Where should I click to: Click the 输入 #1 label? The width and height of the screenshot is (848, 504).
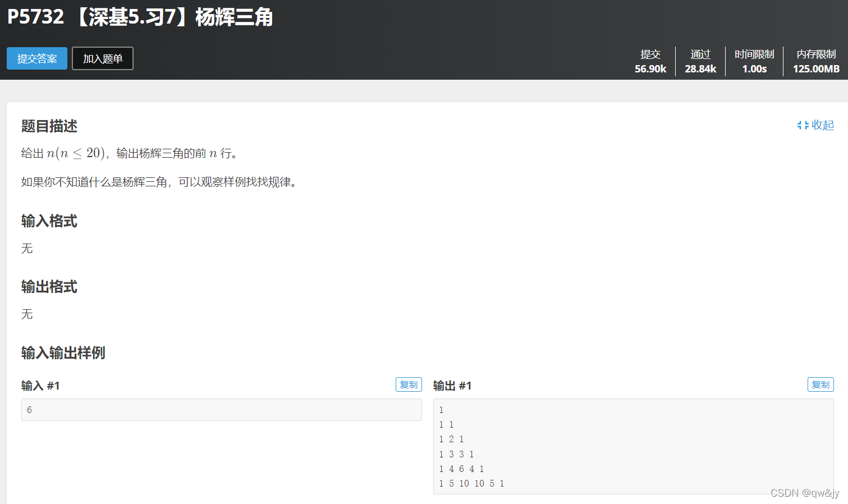[x=40, y=386]
